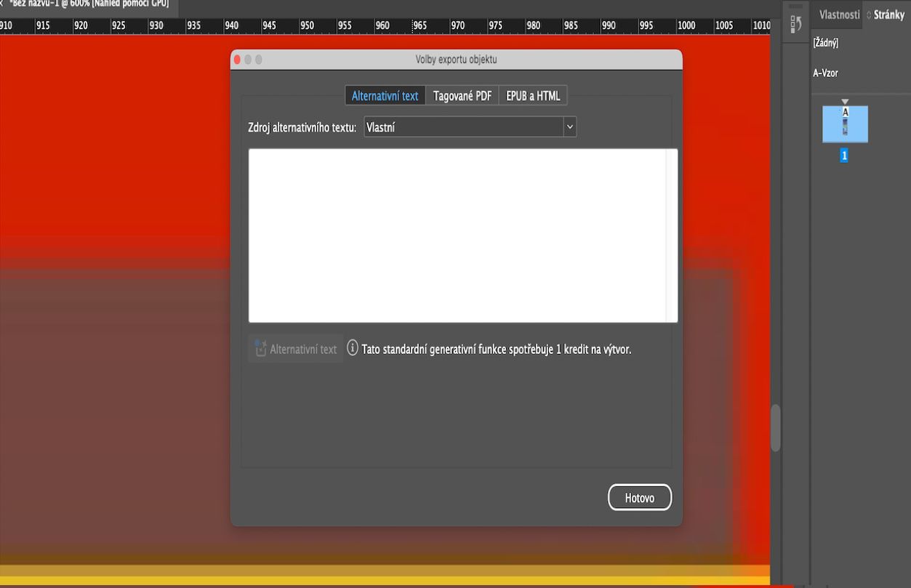Switch to the Alternativní text tab
The height and width of the screenshot is (588, 911).
pos(385,96)
